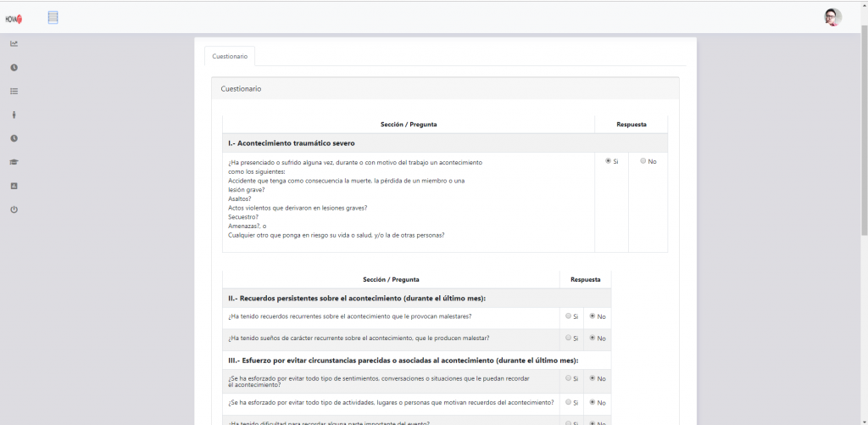Screen dimensions: 868x425
Task: Open the graduation cap sidebar icon
Action: tap(14, 162)
